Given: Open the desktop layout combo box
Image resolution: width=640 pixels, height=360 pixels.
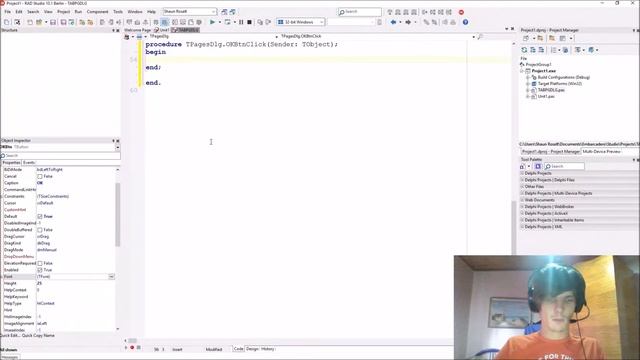Looking at the screenshot, I should click(190, 12).
